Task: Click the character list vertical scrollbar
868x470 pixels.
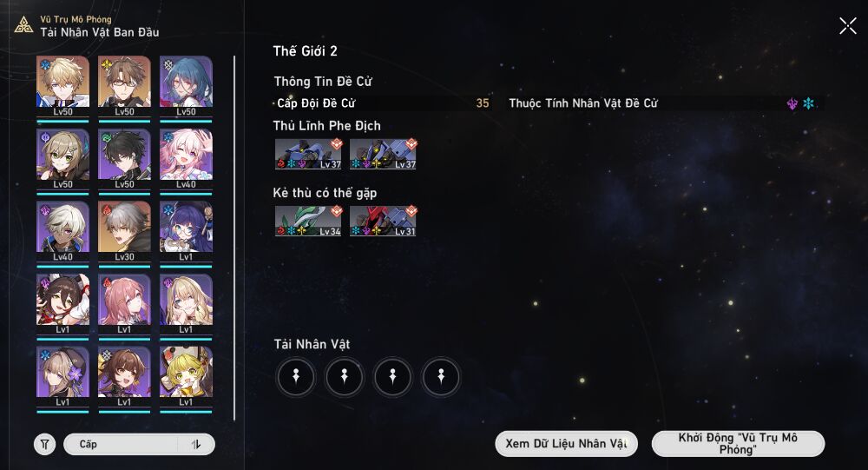Action: [x=234, y=237]
